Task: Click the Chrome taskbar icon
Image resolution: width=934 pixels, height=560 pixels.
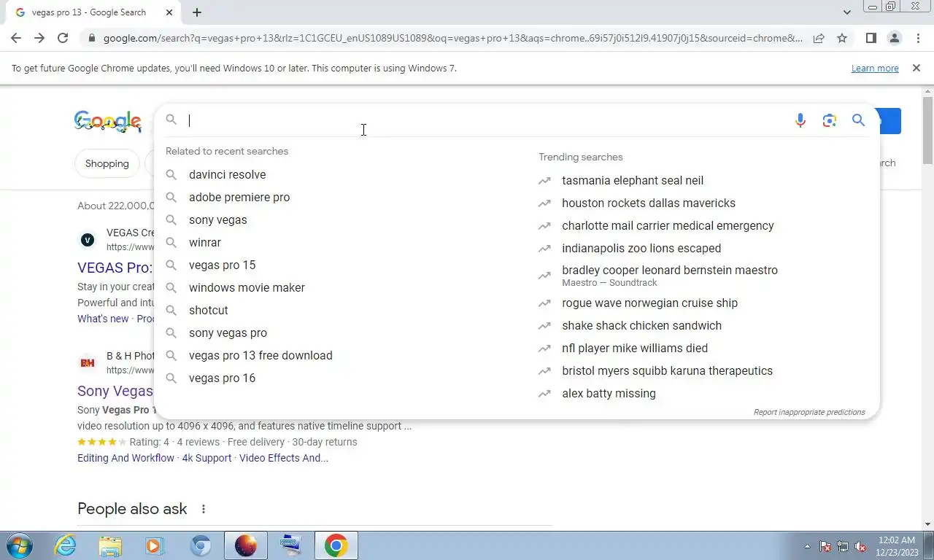Action: [x=336, y=545]
